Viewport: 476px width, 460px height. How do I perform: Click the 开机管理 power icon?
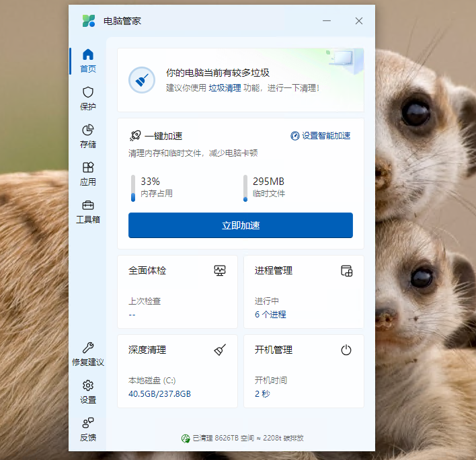[346, 350]
